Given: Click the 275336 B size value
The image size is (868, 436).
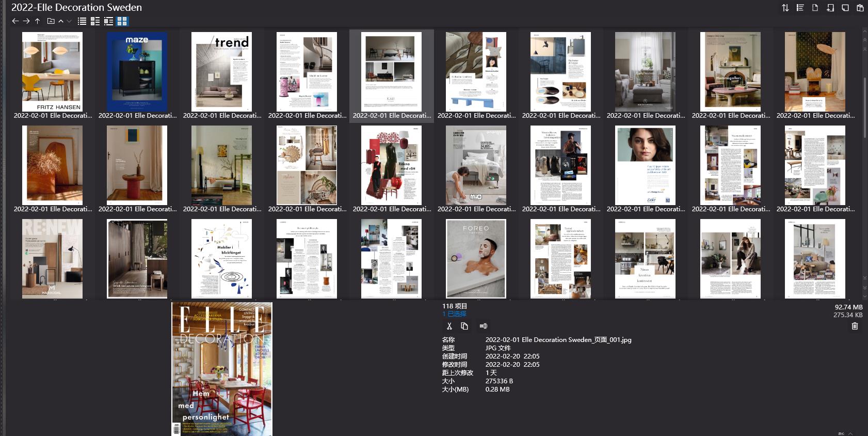Looking at the screenshot, I should 499,381.
